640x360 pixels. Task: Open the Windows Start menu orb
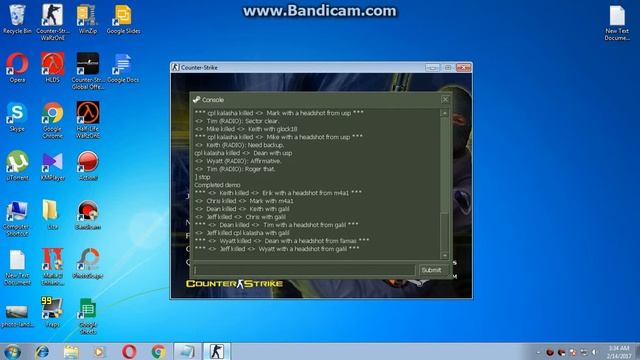[x=13, y=351]
